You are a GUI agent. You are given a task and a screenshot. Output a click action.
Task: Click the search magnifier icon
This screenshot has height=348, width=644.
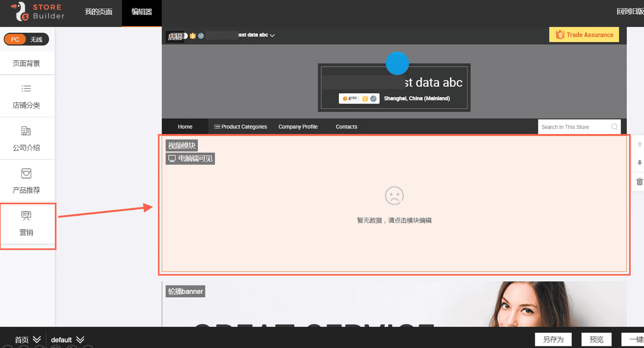coord(614,127)
